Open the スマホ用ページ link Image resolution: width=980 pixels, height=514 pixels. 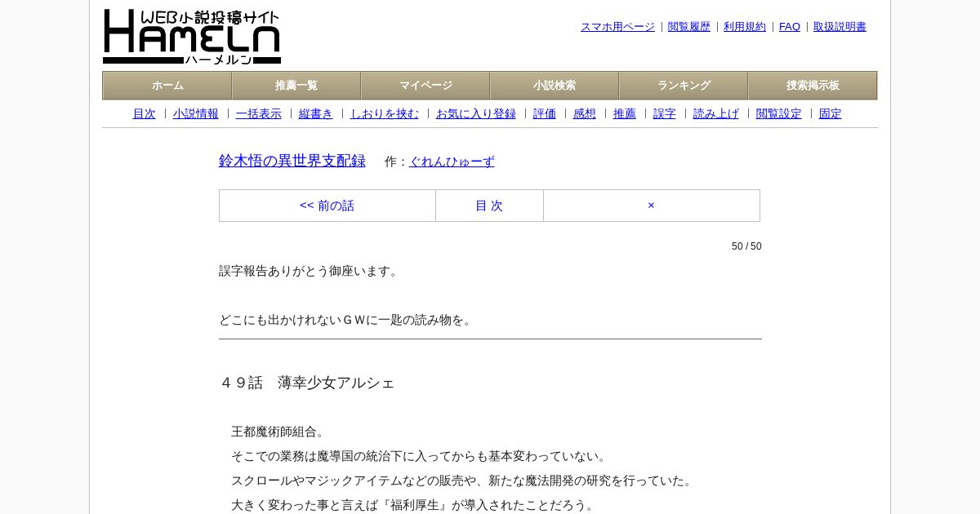pyautogui.click(x=617, y=27)
